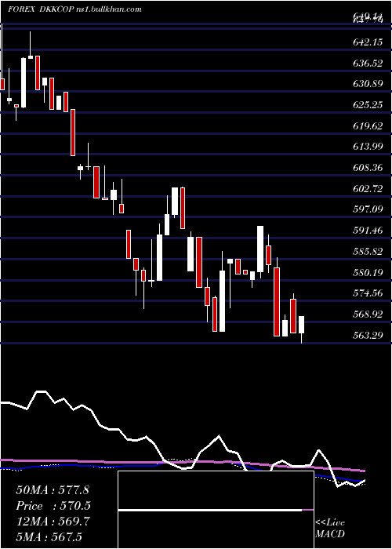Click the 'FOREX DKKCOP ns1.bullkhan.com' chart title
Screen dimensions: 392x549
(75, 9)
